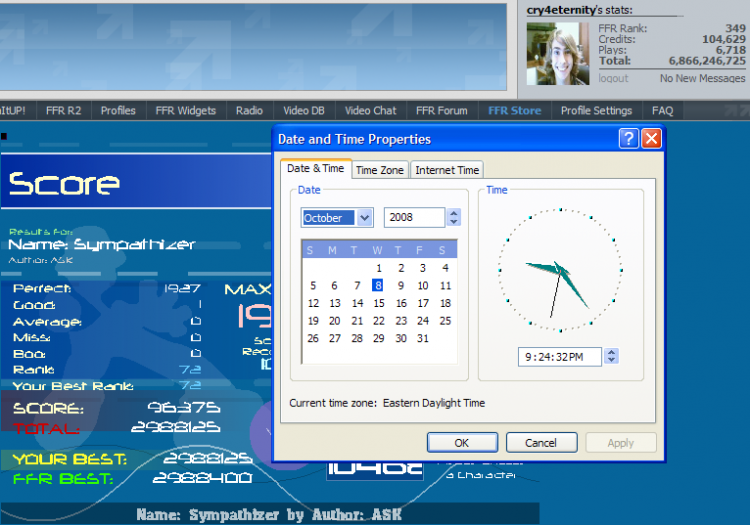Click the logout link
The height and width of the screenshot is (525, 750).
click(x=613, y=78)
